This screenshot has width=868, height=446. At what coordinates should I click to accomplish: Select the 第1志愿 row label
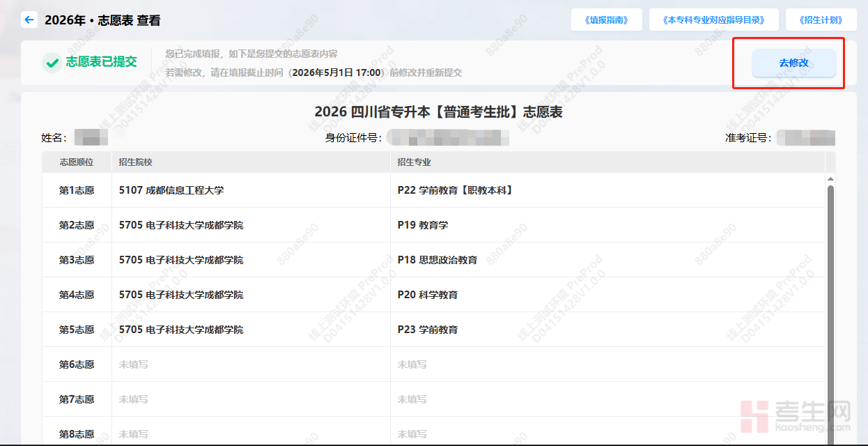pos(77,190)
